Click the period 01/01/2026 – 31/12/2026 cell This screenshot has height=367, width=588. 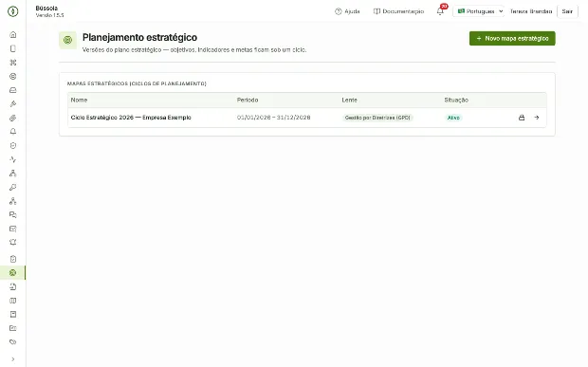click(x=273, y=118)
